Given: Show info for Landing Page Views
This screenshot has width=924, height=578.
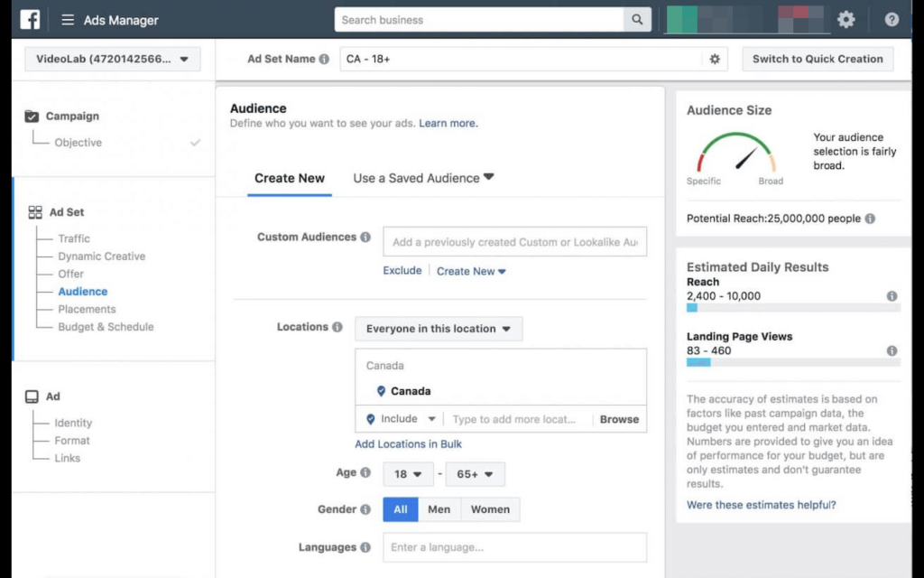Looking at the screenshot, I should (x=892, y=351).
